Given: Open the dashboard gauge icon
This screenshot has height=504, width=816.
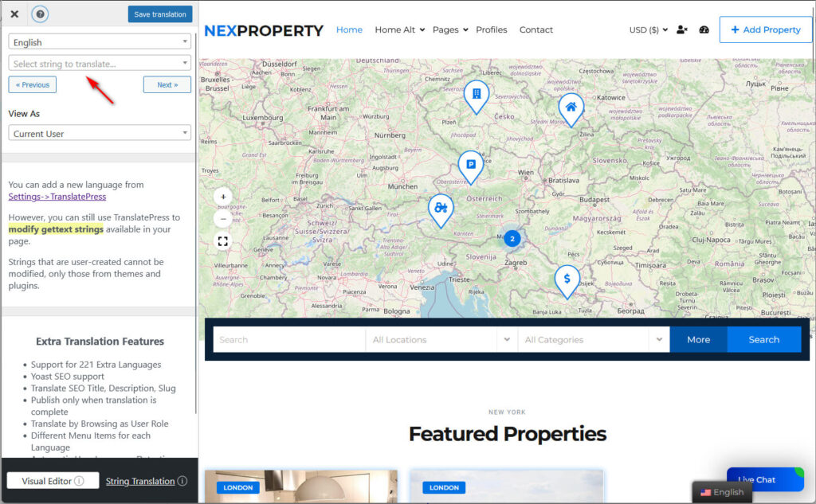Looking at the screenshot, I should 704,29.
